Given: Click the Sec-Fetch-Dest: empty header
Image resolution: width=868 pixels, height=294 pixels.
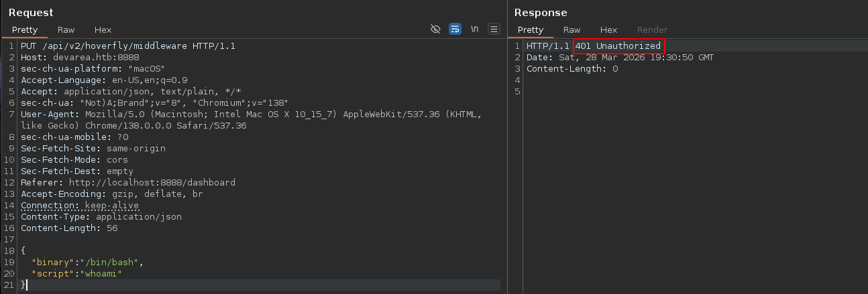Looking at the screenshot, I should 76,171.
